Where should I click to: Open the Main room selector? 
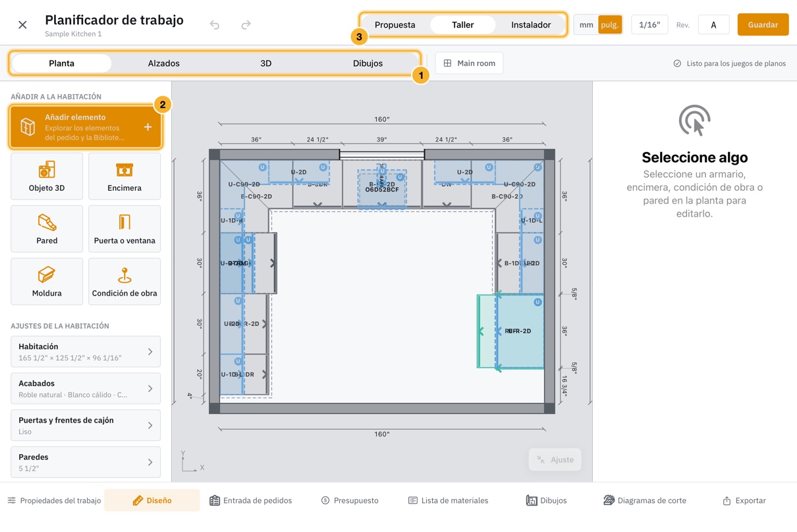[x=469, y=63]
